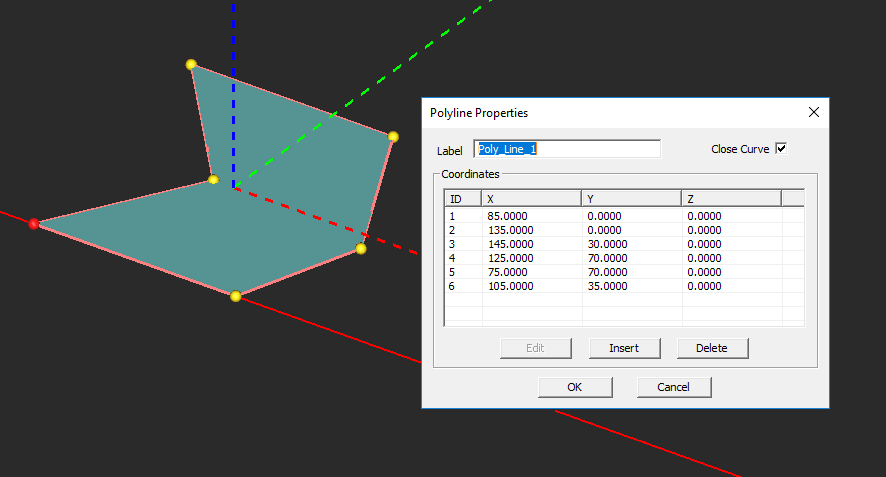Cancel the Polyline Properties dialog
The height and width of the screenshot is (477, 886).
tap(673, 387)
